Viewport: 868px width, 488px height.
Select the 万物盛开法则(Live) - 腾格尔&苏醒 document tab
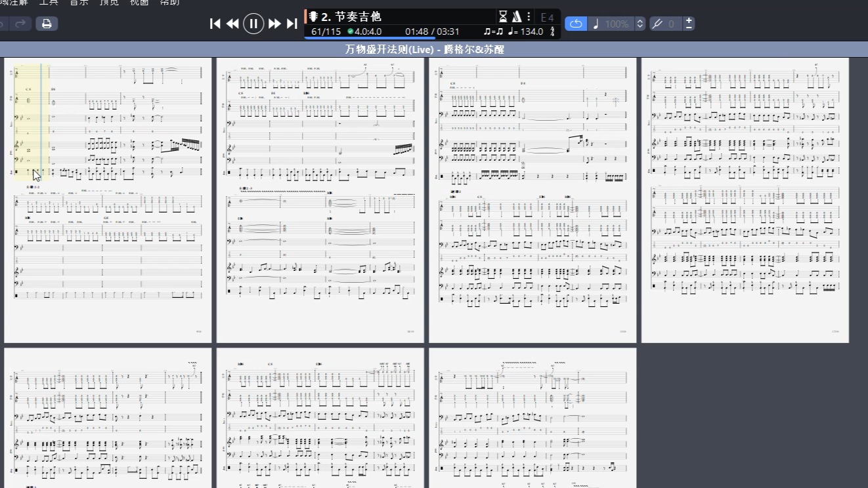tap(425, 49)
